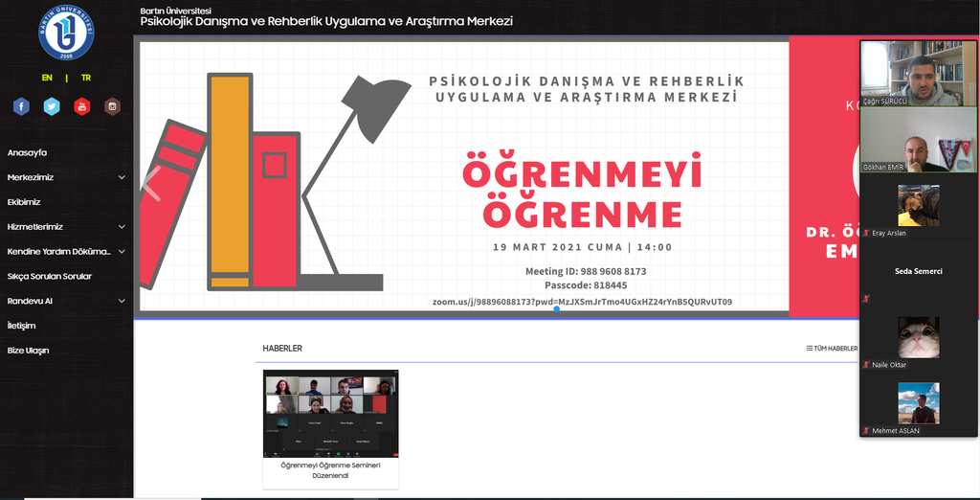Click Mehmet ASLAN's muted microphone icon
Viewport: 980px width, 500px height.
[x=867, y=431]
